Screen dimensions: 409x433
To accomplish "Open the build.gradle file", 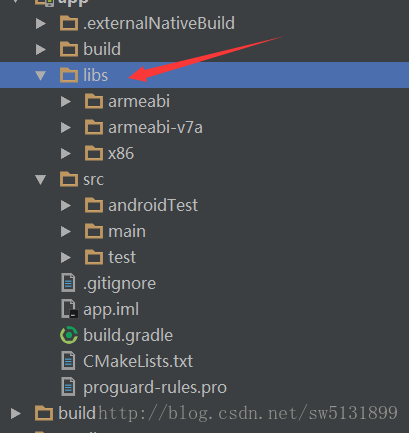I will coord(128,335).
